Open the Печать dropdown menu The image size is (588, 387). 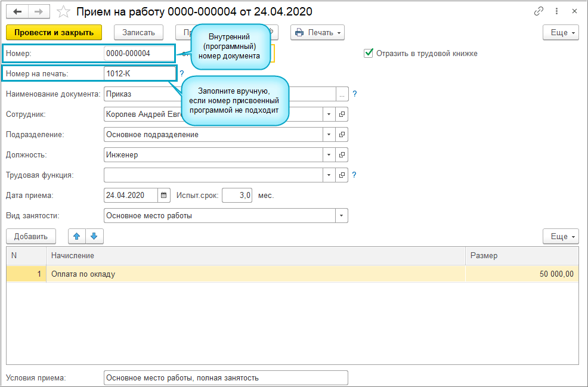318,33
